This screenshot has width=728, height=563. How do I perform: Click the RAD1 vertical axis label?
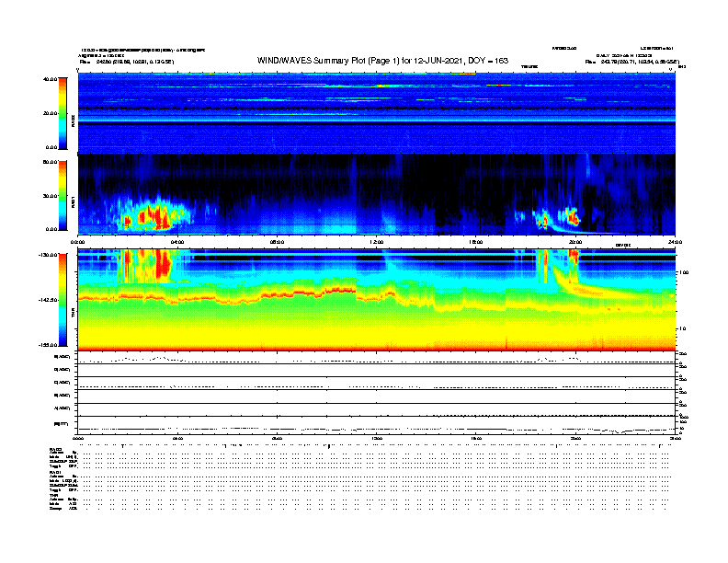[x=73, y=202]
